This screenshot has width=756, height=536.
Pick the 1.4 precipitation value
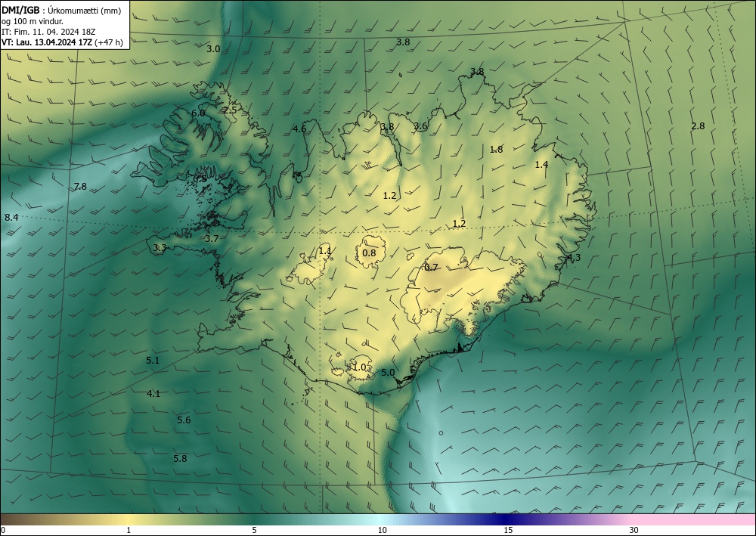point(541,165)
